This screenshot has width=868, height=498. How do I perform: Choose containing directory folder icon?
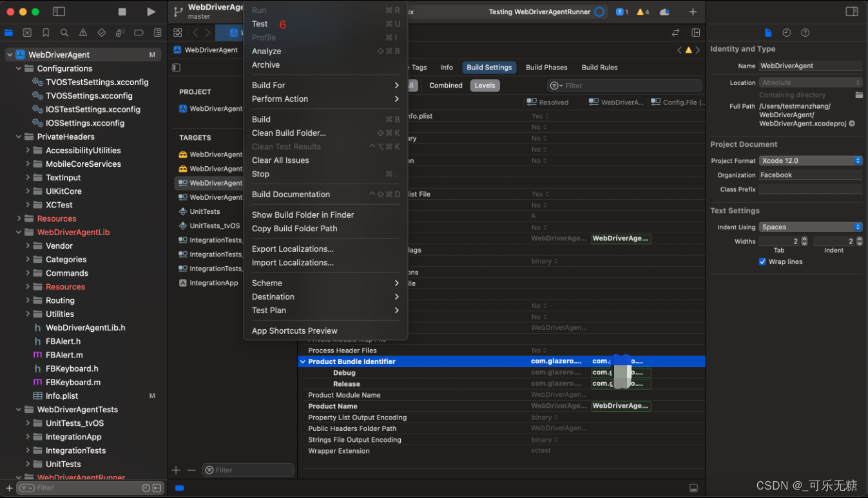[x=859, y=95]
